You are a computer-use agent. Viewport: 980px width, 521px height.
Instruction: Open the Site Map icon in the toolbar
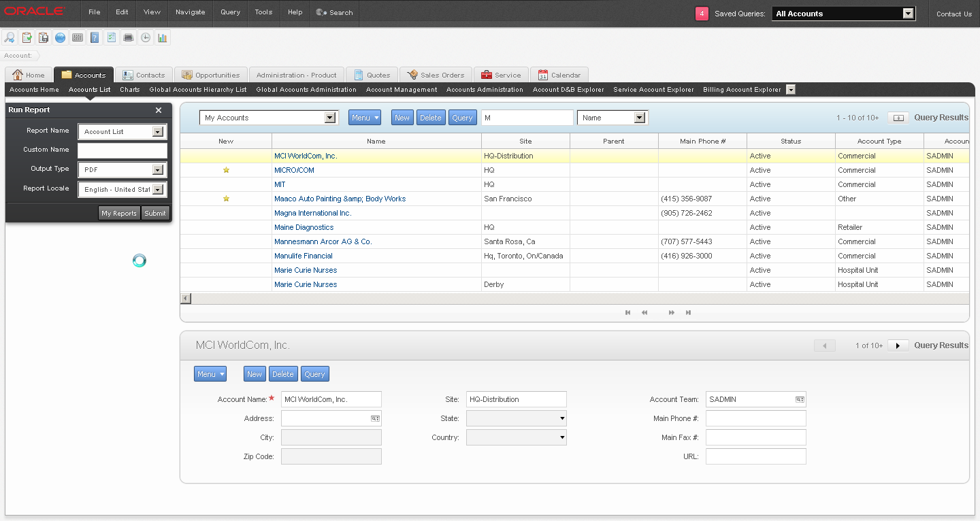click(x=9, y=37)
